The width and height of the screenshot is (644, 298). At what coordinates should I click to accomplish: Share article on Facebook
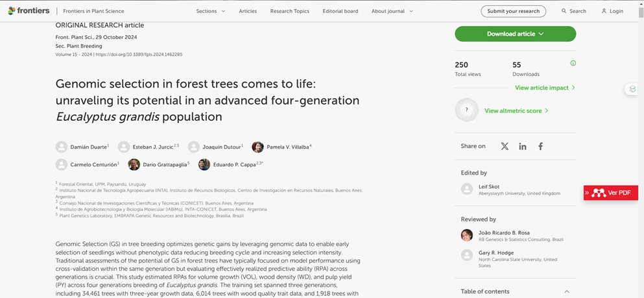point(540,146)
